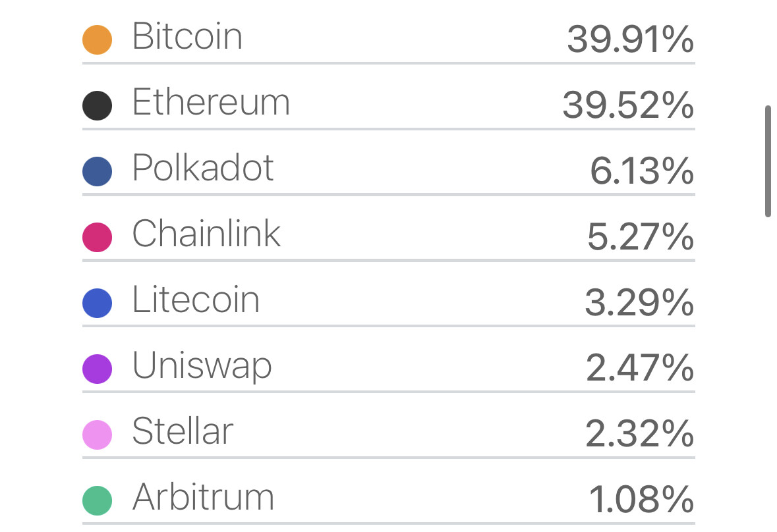Open the Stellar entry
777x532 pixels.
pyautogui.click(x=183, y=431)
